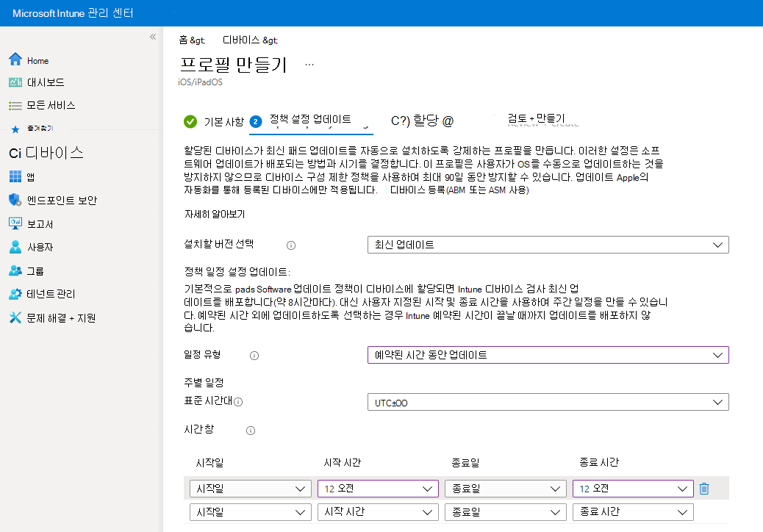Go to the 기본 사항 step tab
763x532 pixels.
(x=224, y=122)
